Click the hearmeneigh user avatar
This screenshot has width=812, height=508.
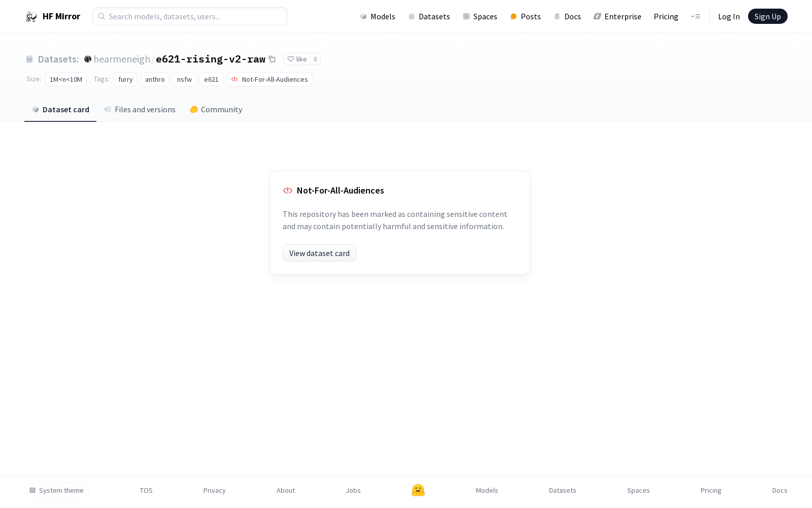click(88, 59)
